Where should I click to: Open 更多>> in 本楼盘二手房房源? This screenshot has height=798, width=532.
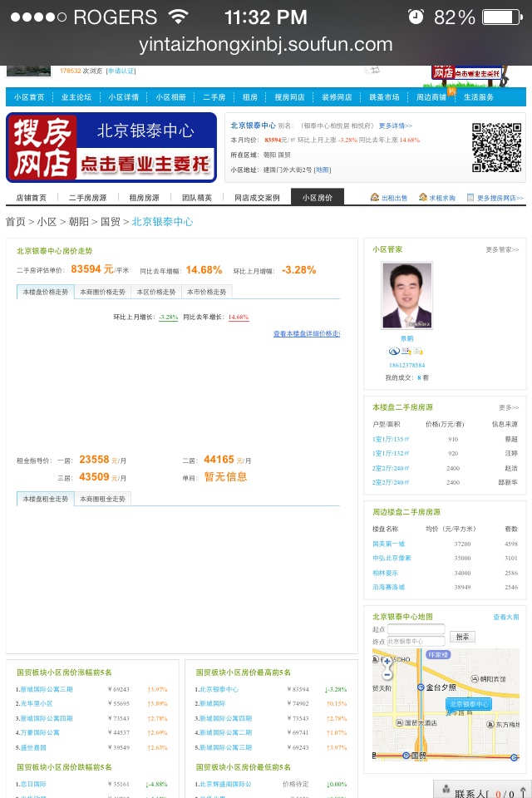pyautogui.click(x=509, y=407)
